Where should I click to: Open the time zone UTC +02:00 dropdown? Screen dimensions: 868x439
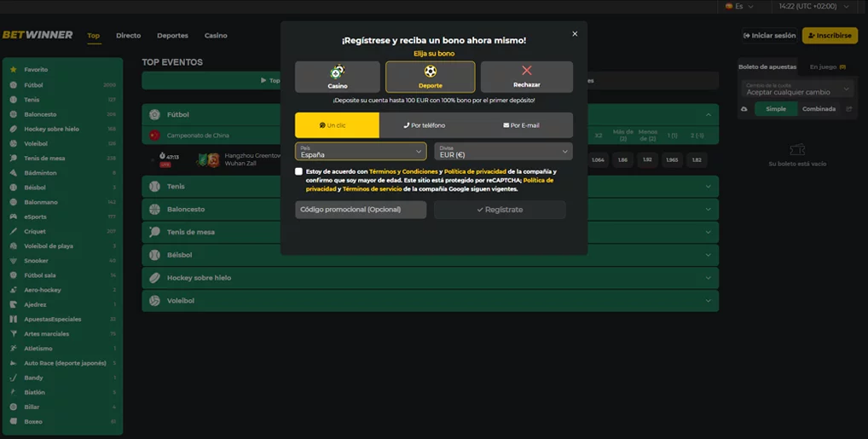813,7
